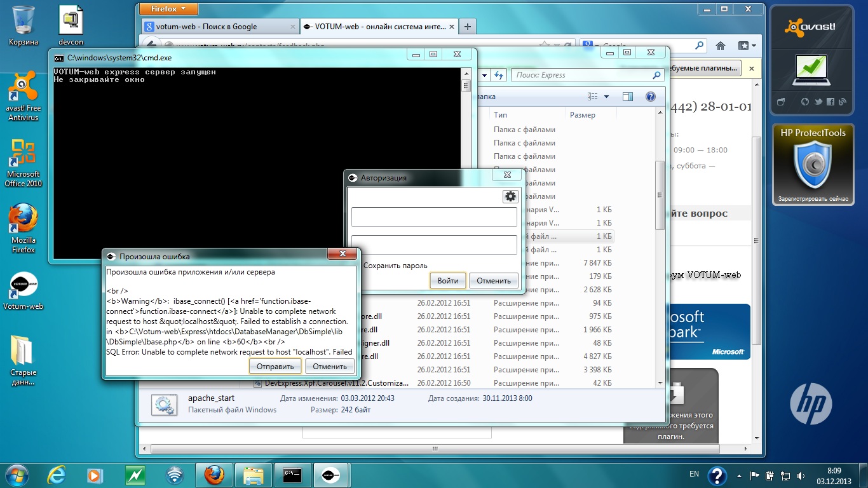868x488 pixels.
Task: Expand the Explorer address bar history dropdown
Action: pyautogui.click(x=485, y=75)
